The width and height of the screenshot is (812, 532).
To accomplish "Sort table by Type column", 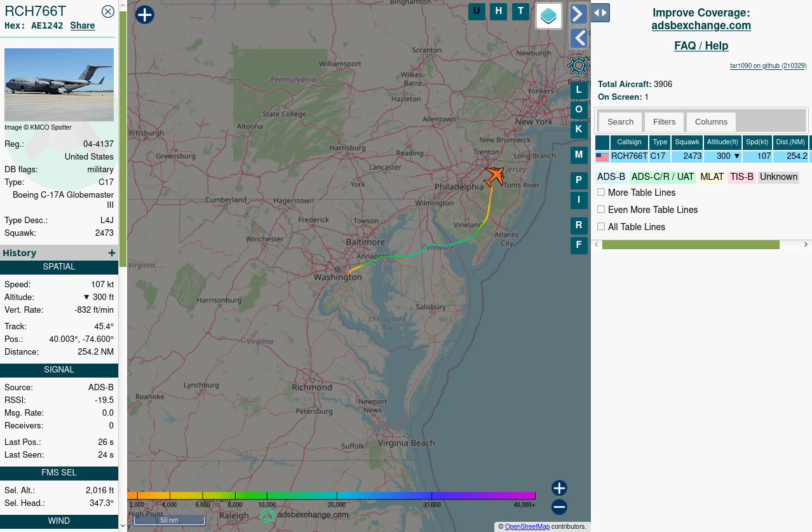I will click(660, 142).
